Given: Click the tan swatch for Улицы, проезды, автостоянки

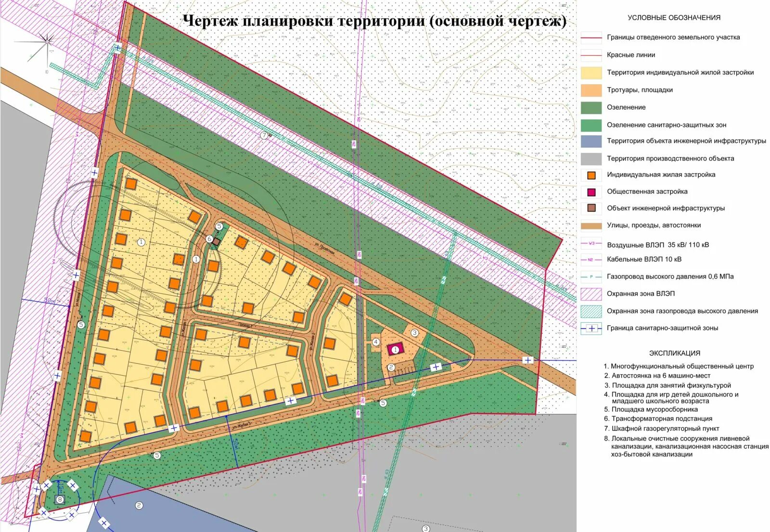Looking at the screenshot, I should pos(591,226).
